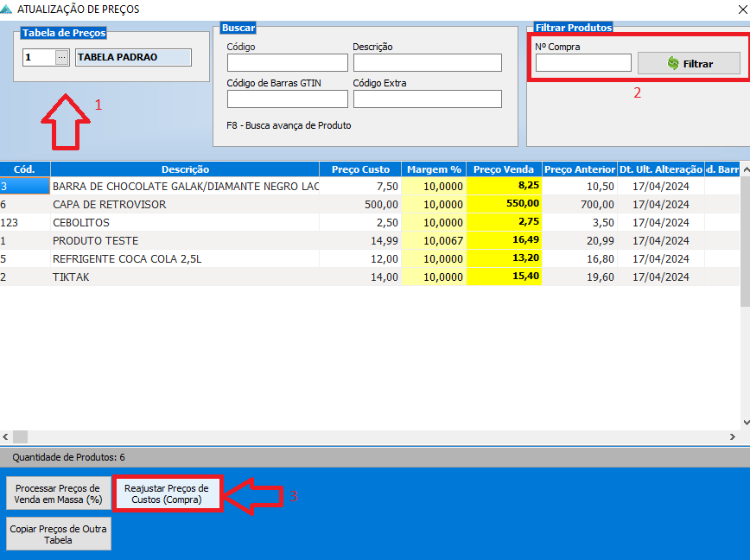Click Preço Venda cell 550,00
The width and height of the screenshot is (750, 560).
coord(504,204)
